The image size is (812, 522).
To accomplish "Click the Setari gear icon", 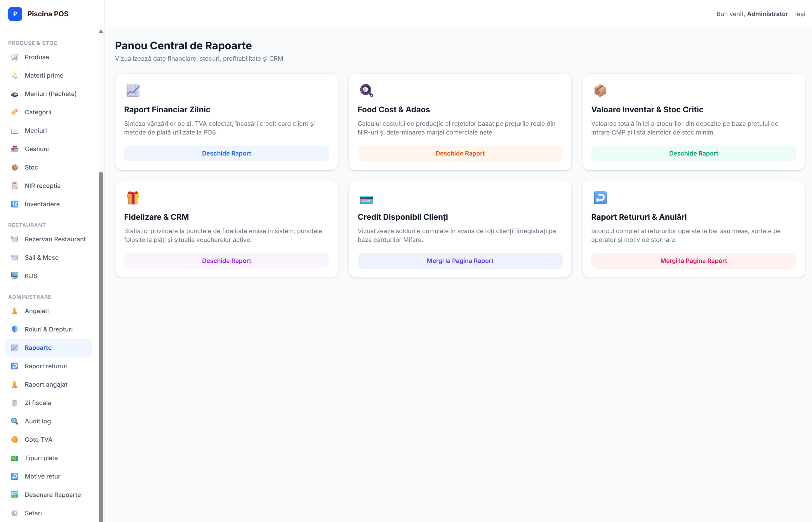I will tap(15, 513).
